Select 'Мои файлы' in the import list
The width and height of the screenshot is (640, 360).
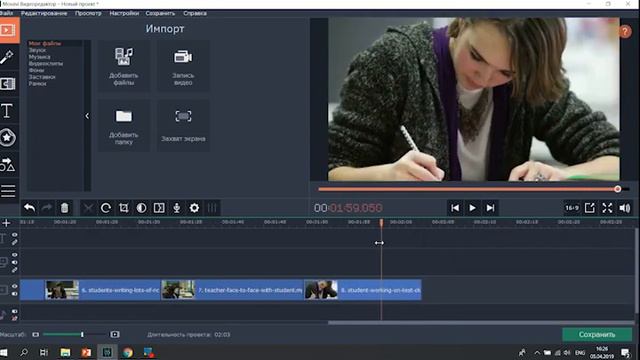tap(45, 43)
